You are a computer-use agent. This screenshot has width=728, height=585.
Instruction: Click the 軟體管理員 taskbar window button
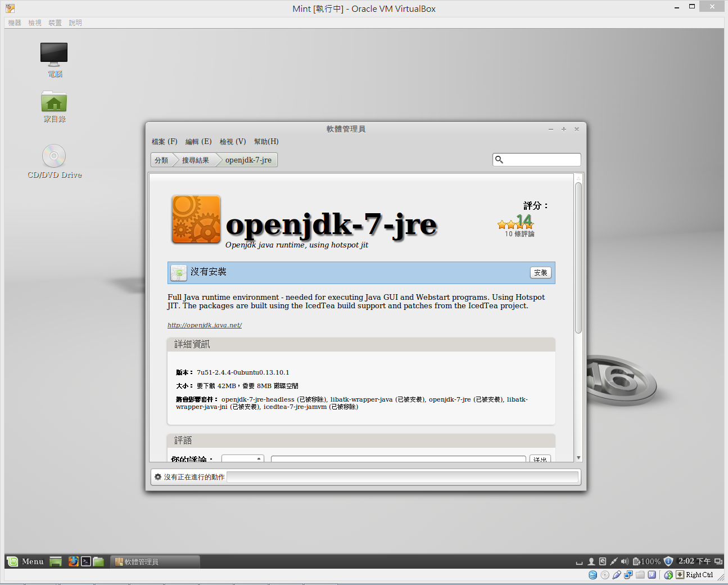[x=155, y=561]
